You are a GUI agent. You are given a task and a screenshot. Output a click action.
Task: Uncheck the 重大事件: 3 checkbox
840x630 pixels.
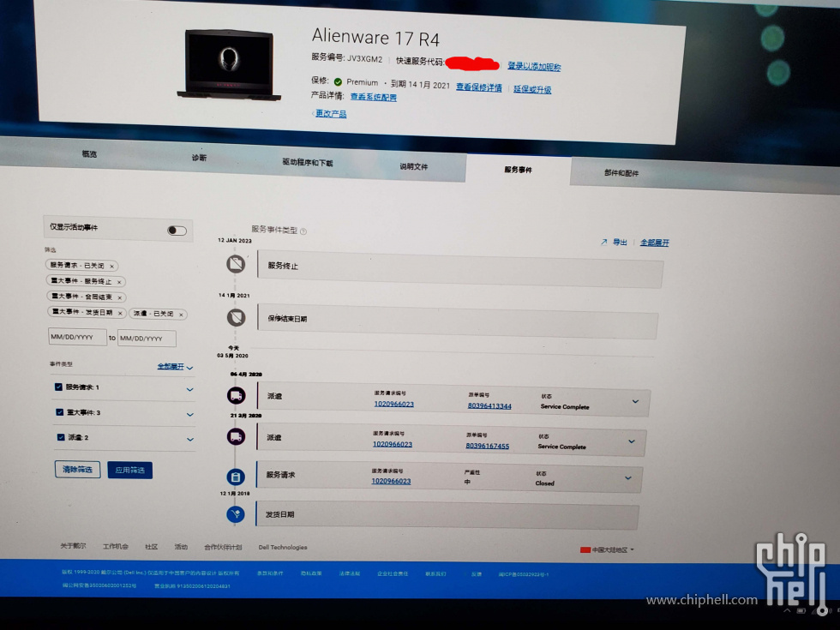click(x=59, y=412)
